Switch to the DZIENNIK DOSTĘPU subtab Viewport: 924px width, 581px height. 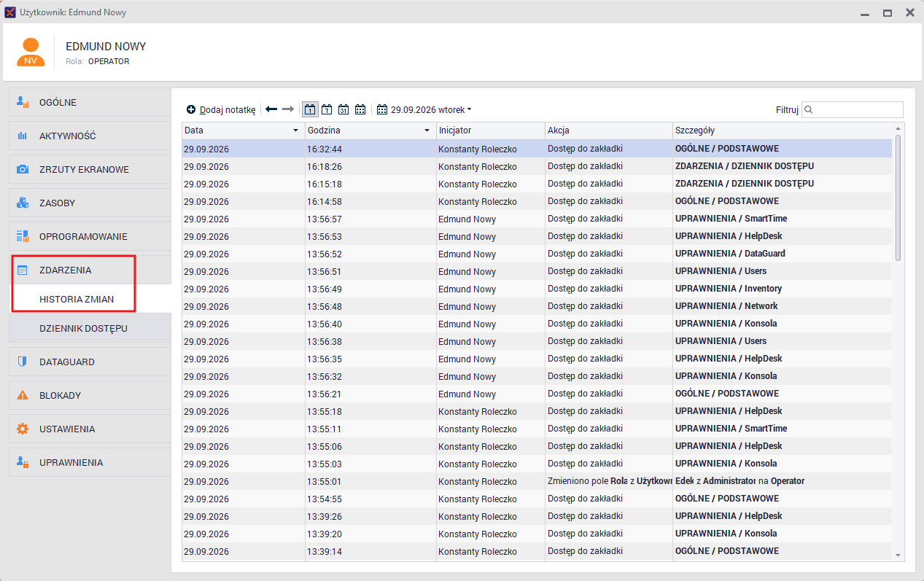coord(90,329)
